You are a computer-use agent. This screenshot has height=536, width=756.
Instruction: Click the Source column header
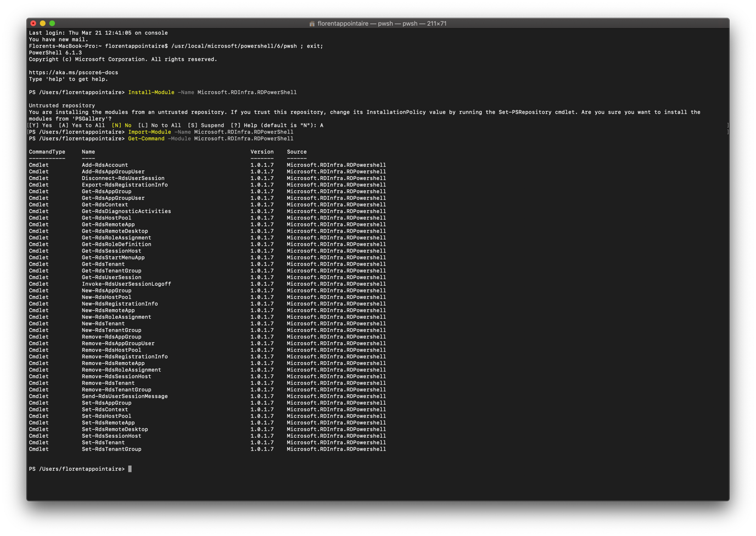pyautogui.click(x=296, y=151)
